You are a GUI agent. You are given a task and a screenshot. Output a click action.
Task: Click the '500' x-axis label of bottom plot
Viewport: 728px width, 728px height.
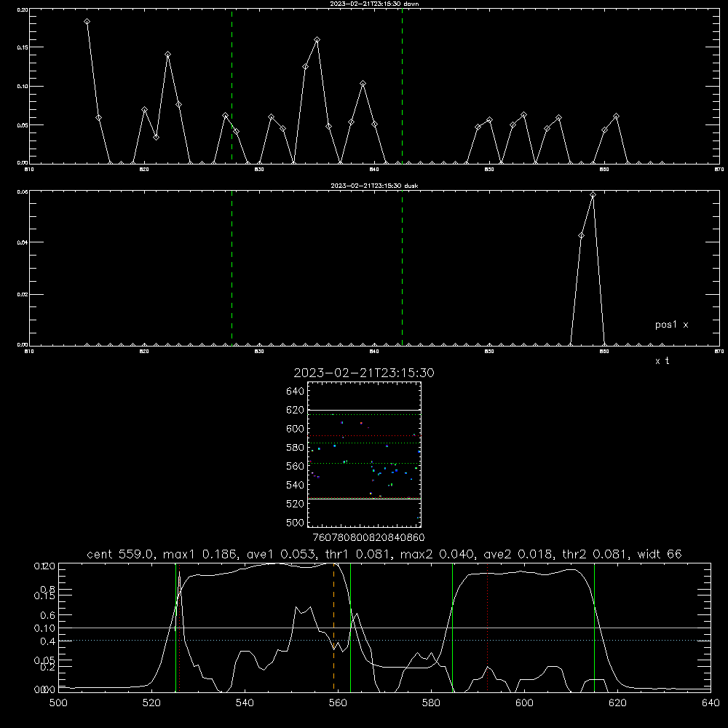(x=58, y=703)
